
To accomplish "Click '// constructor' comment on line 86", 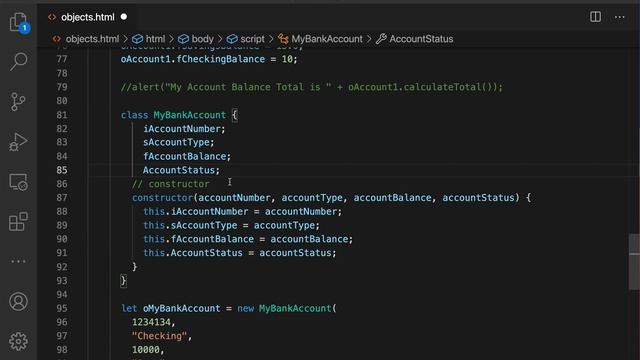I will (171, 184).
